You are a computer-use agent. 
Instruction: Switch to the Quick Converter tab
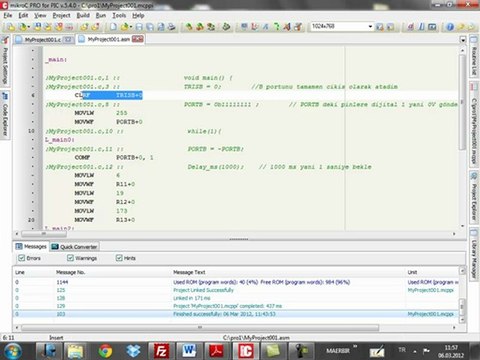(74, 247)
